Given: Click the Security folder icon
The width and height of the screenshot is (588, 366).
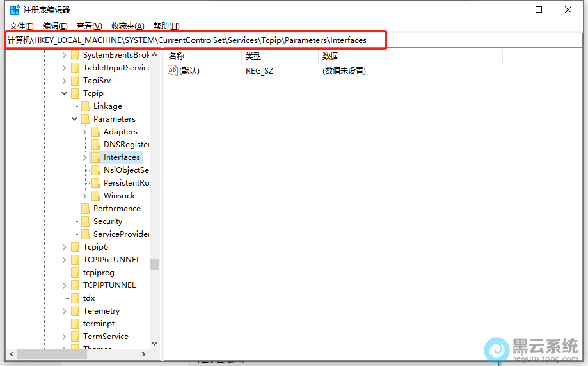Looking at the screenshot, I should [x=85, y=221].
